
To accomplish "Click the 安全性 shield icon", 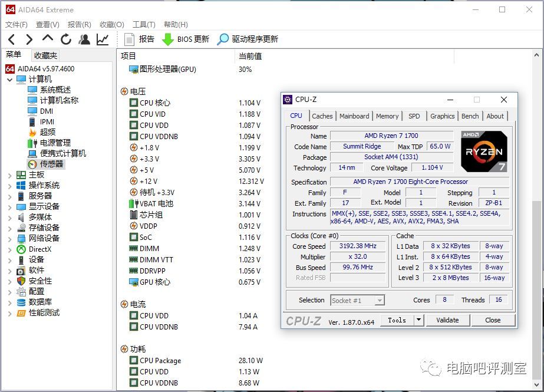I will (x=21, y=281).
